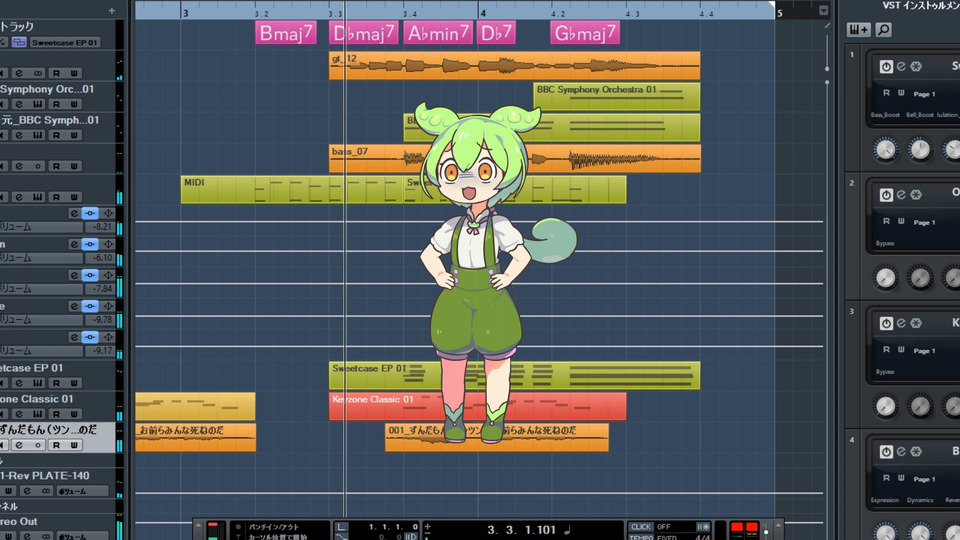Open volume parameter selector on -9.78 row
The height and width of the screenshot is (540, 960).
[x=41, y=320]
